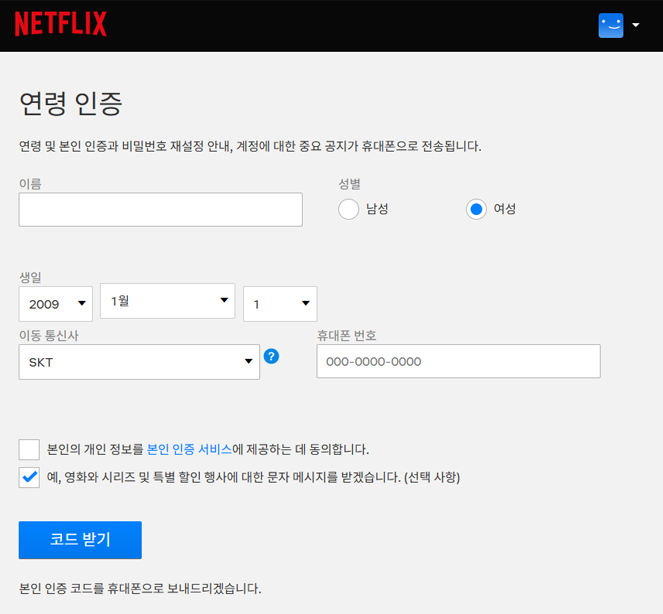Click the blue question mark help icon
The width and height of the screenshot is (663, 614).
point(271,356)
